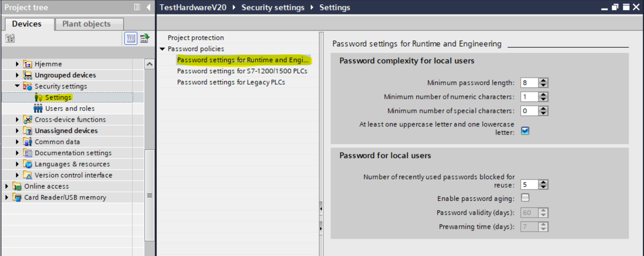
Task: Click the Users and roles icon
Action: coord(38,109)
